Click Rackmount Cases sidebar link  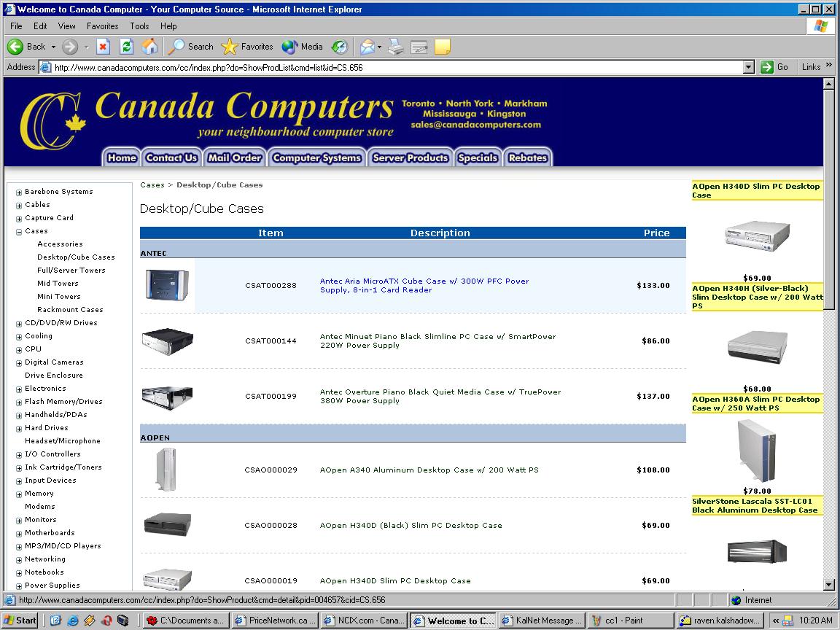70,310
